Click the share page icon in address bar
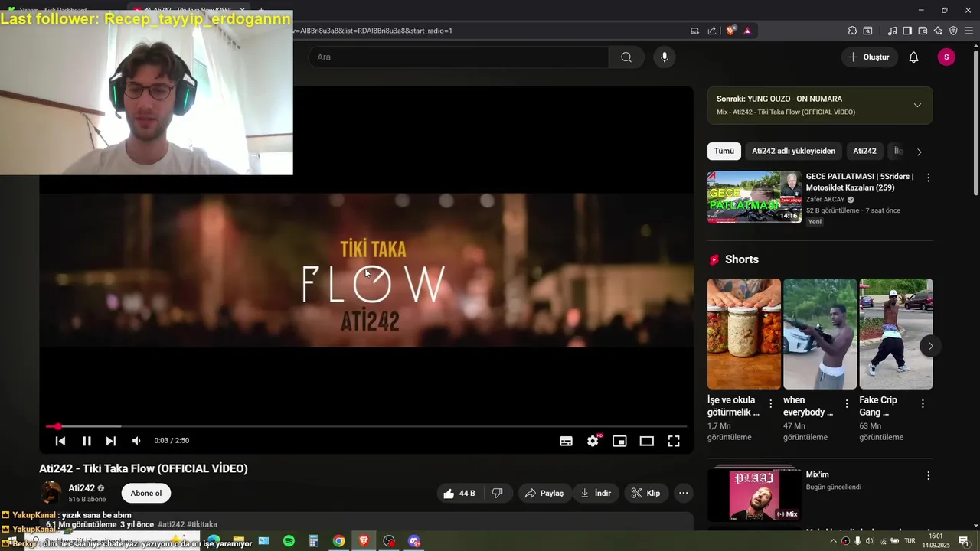 click(712, 31)
